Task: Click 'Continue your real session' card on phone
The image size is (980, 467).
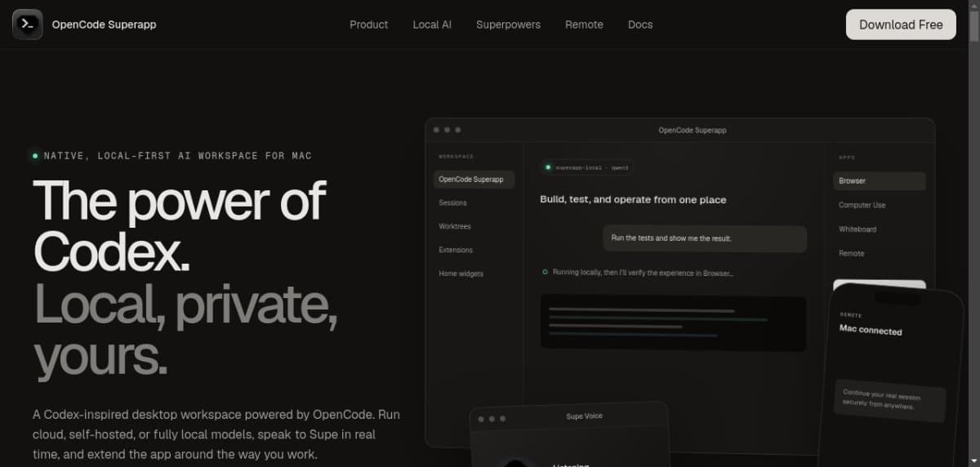Action: pyautogui.click(x=889, y=400)
